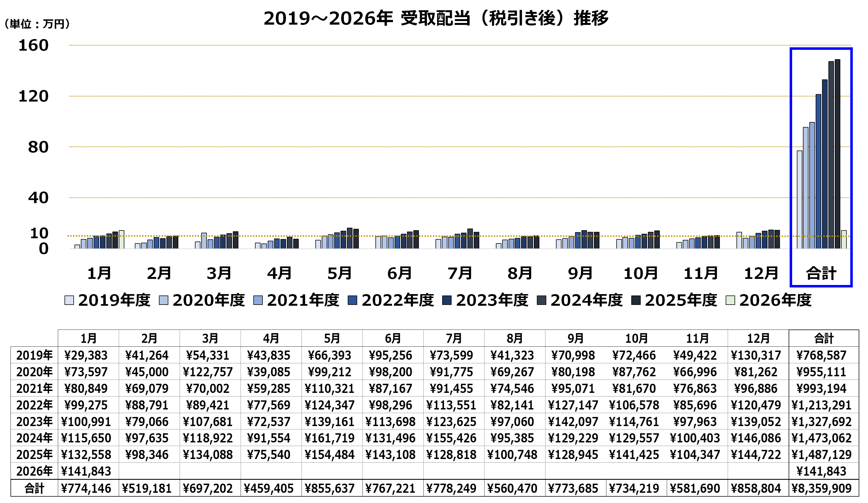The height and width of the screenshot is (503, 868).
Task: Click the 2019年 1月 cell ¥29,383
Action: [86, 356]
